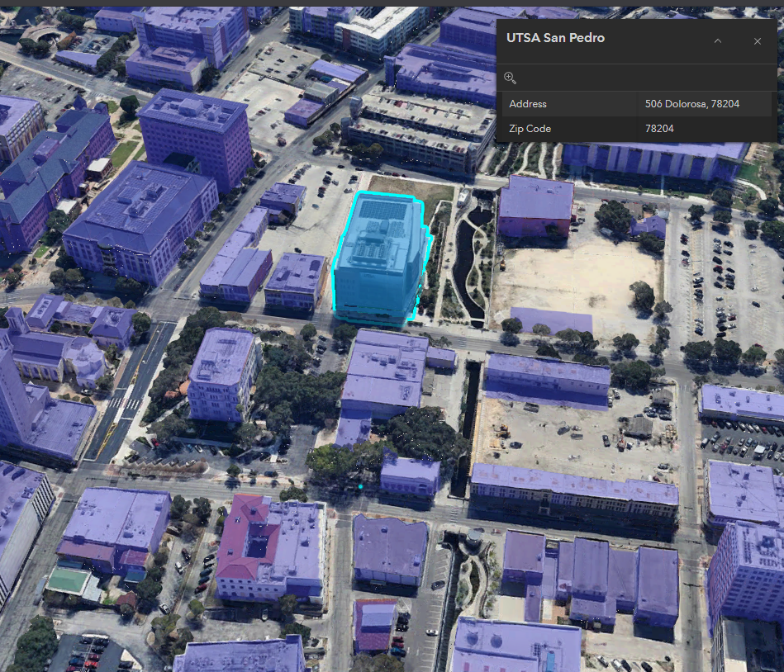Select the small red-roofed building at bottom
The width and height of the screenshot is (784, 672).
pos(374,625)
